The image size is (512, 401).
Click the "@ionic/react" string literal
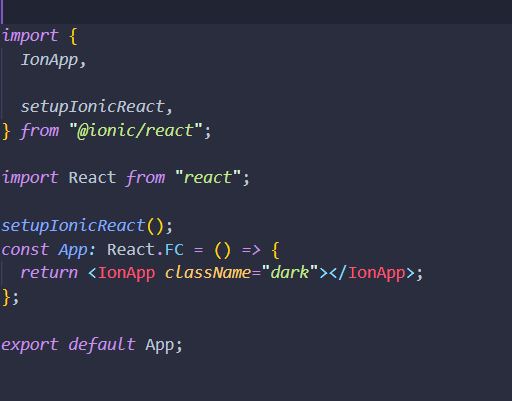[136, 131]
